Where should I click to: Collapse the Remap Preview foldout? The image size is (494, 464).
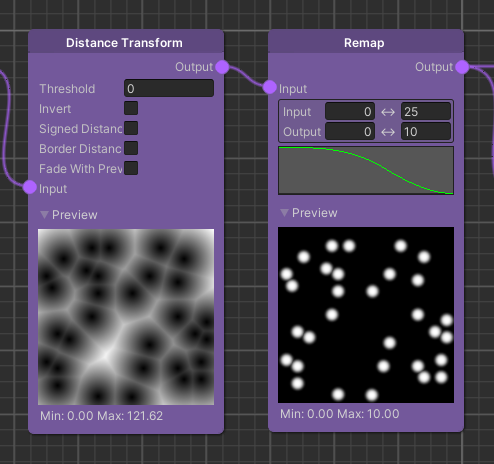[284, 213]
